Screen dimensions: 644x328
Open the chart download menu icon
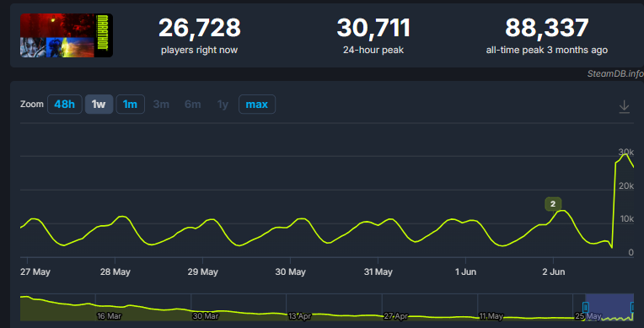pos(624,106)
